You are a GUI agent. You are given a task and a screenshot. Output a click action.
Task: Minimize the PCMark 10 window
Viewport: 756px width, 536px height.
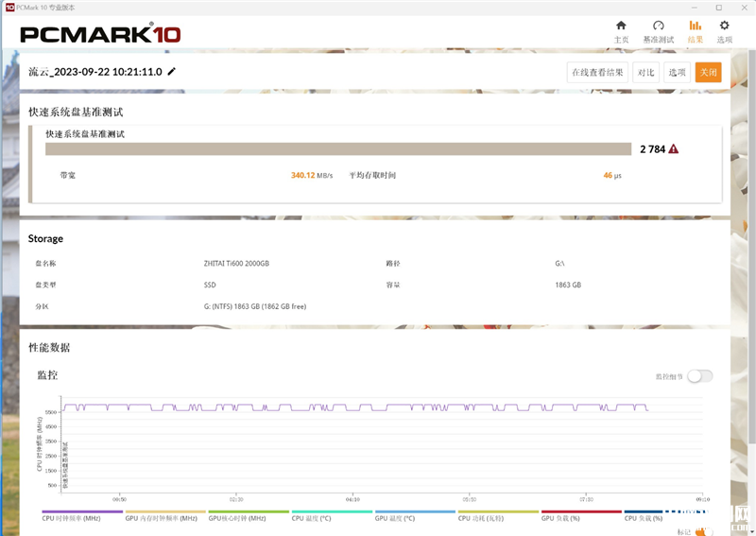coord(695,8)
